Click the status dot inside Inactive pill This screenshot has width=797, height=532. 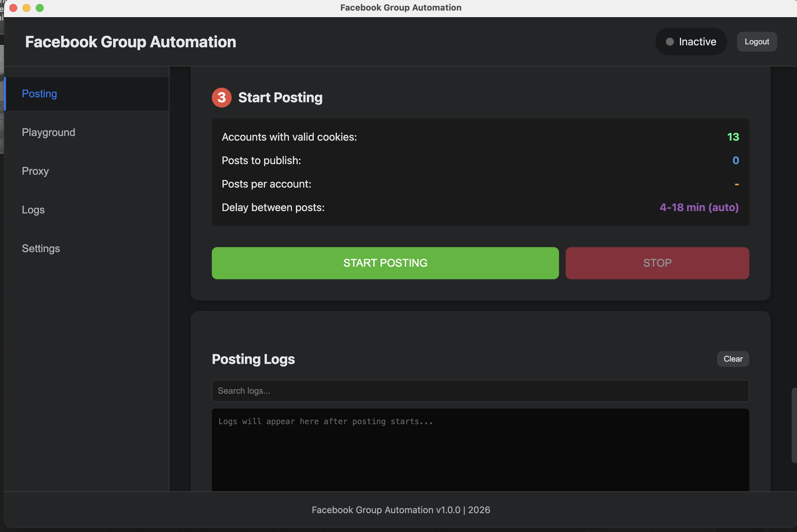coord(669,41)
